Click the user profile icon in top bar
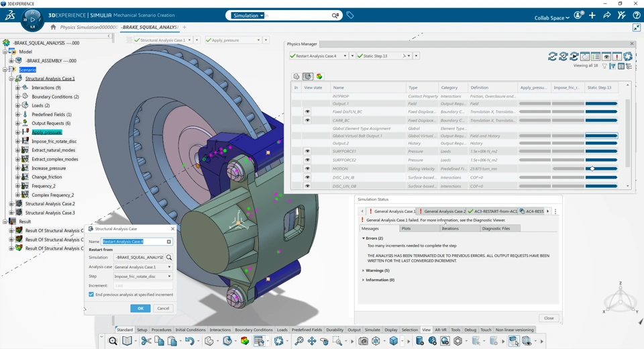Image resolution: width=644 pixels, height=349 pixels. click(x=578, y=15)
